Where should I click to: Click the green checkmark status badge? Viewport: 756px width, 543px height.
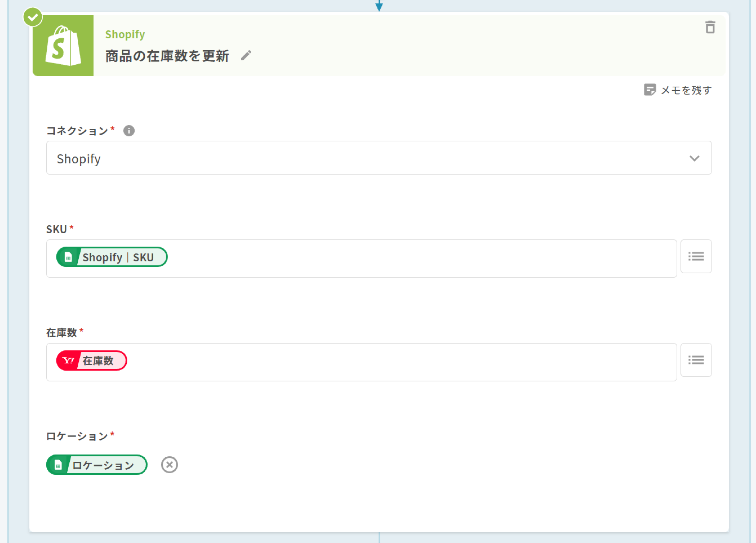[x=33, y=17]
